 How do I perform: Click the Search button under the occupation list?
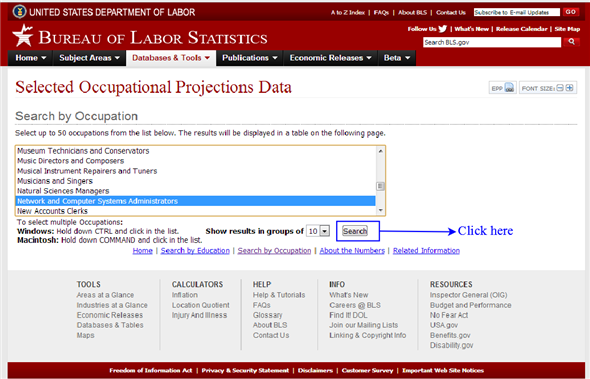pyautogui.click(x=354, y=231)
